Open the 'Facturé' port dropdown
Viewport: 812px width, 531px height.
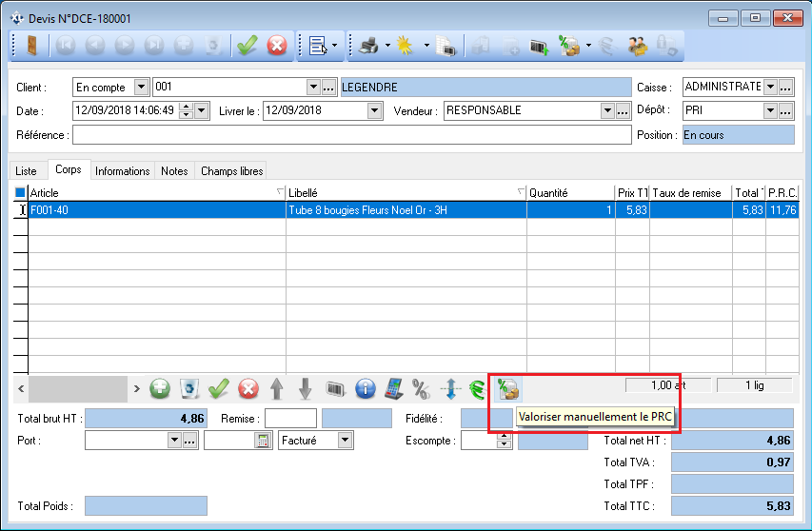click(x=345, y=441)
